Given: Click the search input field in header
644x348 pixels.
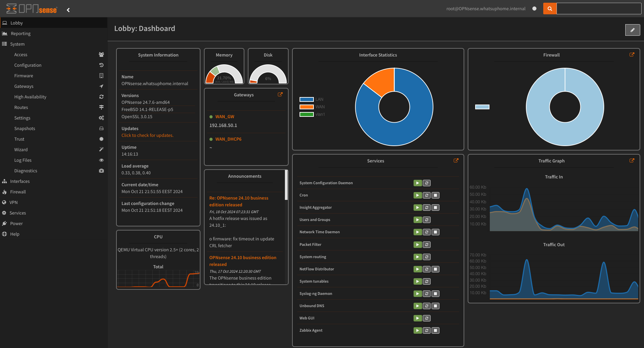Looking at the screenshot, I should (598, 9).
